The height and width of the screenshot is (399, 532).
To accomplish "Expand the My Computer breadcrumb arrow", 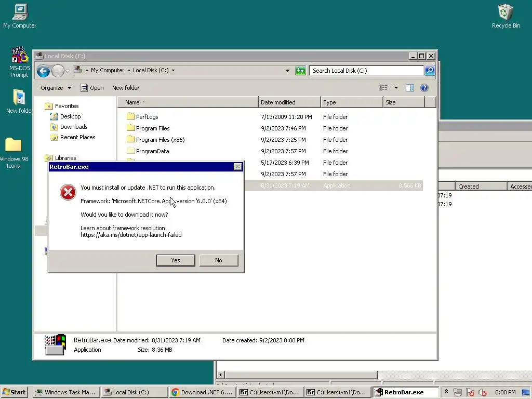I will (x=129, y=71).
